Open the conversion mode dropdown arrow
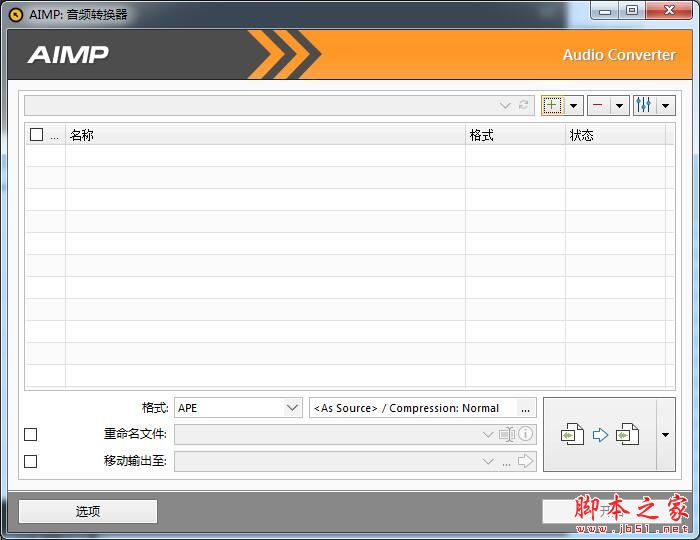 [666, 434]
